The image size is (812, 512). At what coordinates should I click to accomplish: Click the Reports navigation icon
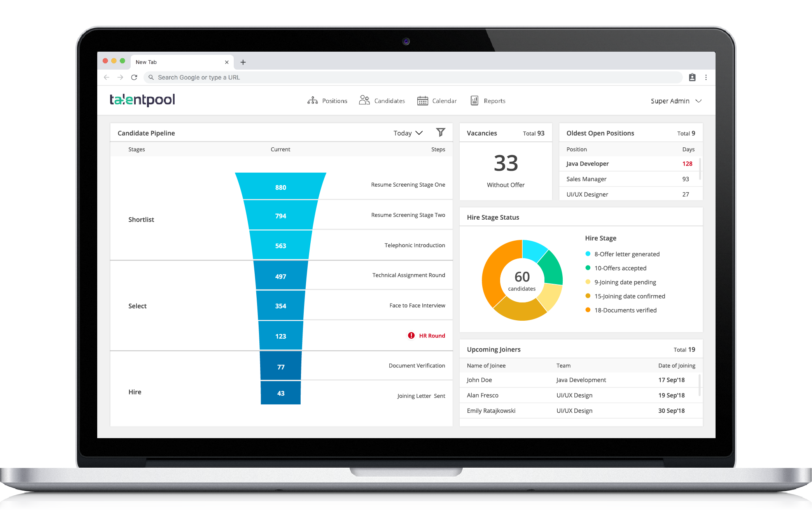474,101
